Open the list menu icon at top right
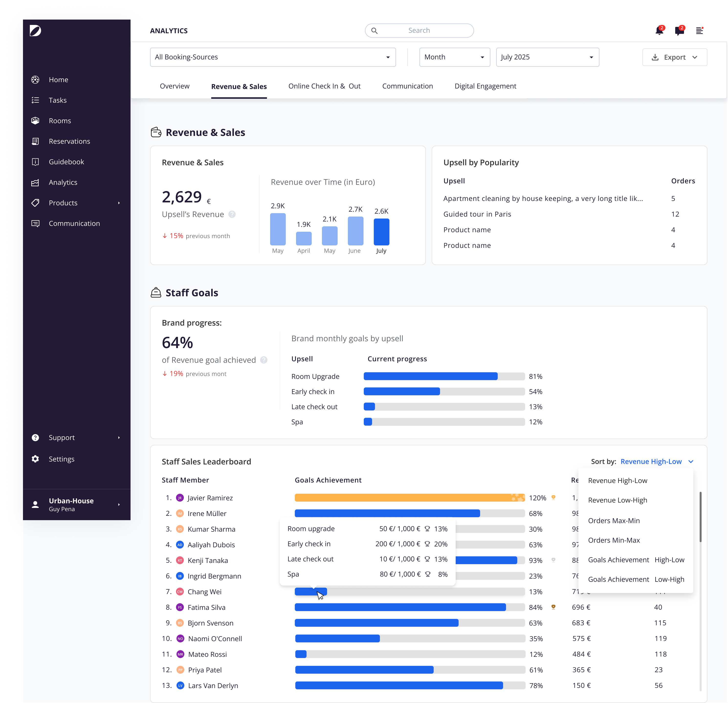728x703 pixels. pos(699,31)
